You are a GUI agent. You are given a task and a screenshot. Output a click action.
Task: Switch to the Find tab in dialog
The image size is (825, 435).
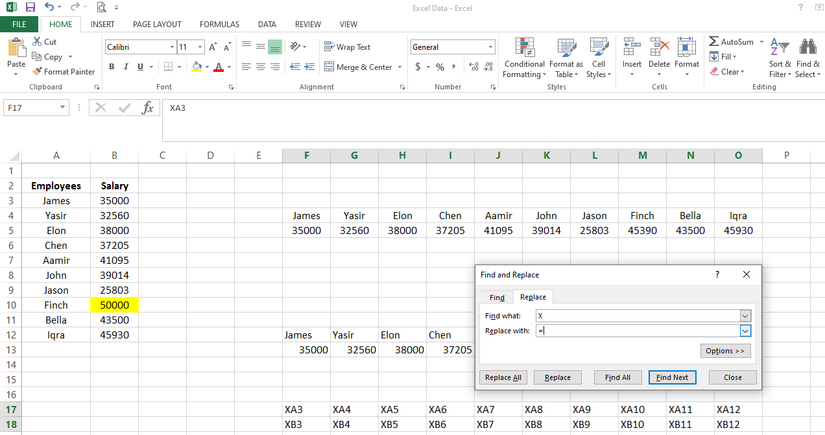click(x=497, y=298)
